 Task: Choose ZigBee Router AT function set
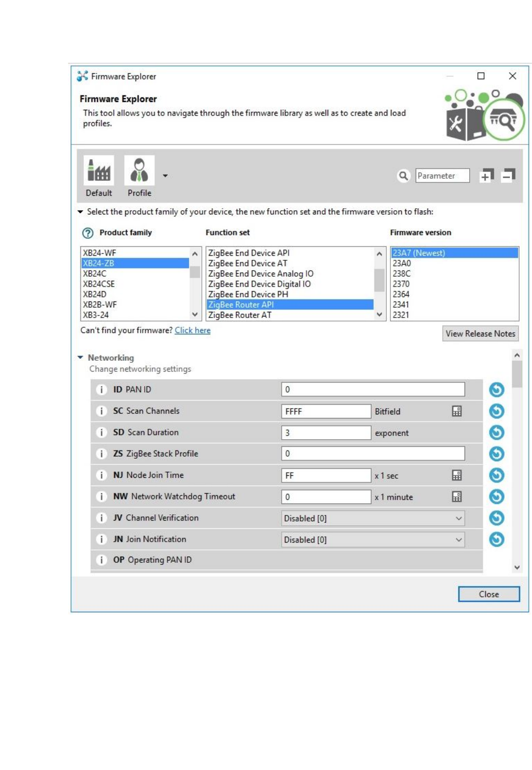pyautogui.click(x=290, y=314)
